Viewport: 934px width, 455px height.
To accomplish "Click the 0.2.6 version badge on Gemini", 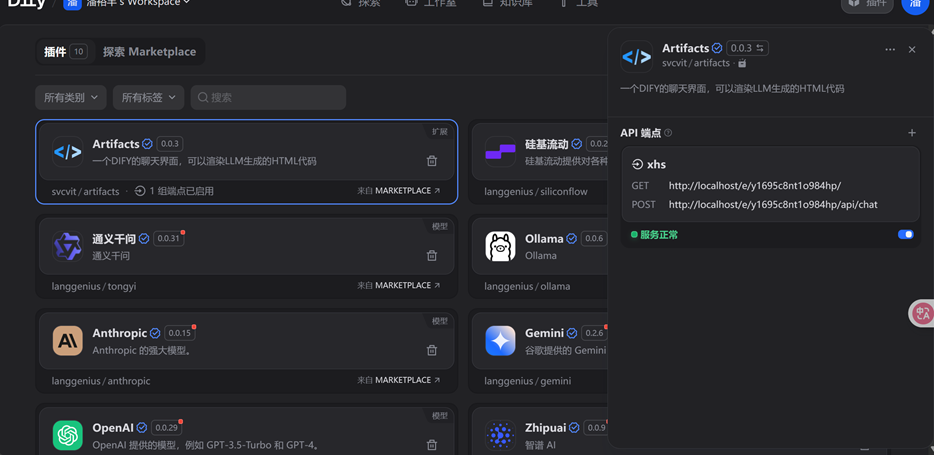I will click(x=594, y=333).
